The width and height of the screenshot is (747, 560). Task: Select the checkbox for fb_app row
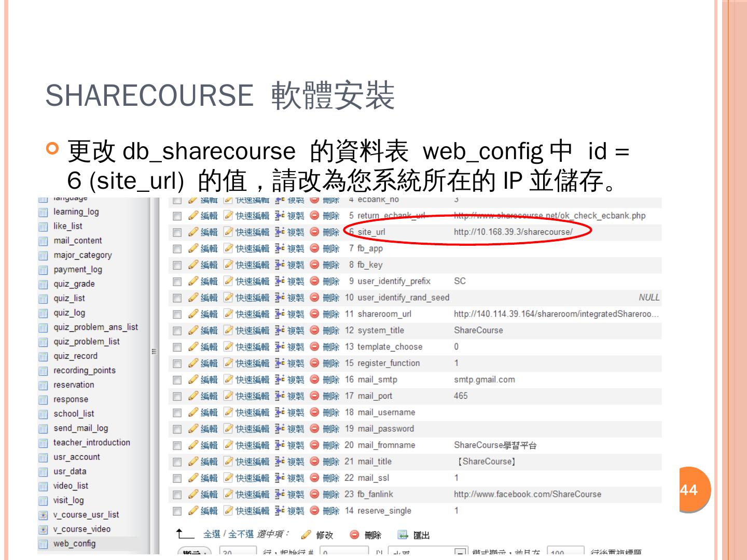point(177,249)
